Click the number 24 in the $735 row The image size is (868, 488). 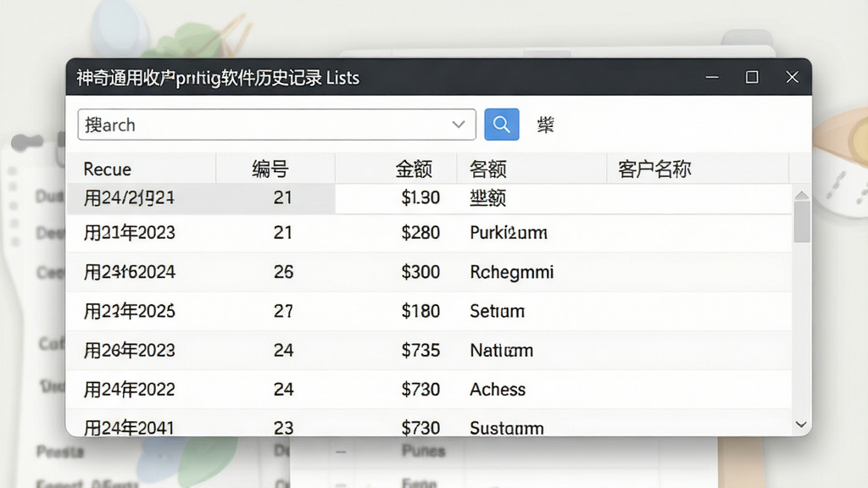283,350
